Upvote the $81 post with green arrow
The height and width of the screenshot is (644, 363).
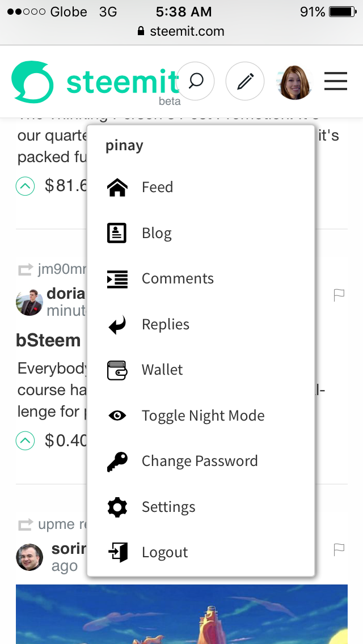pos(25,186)
